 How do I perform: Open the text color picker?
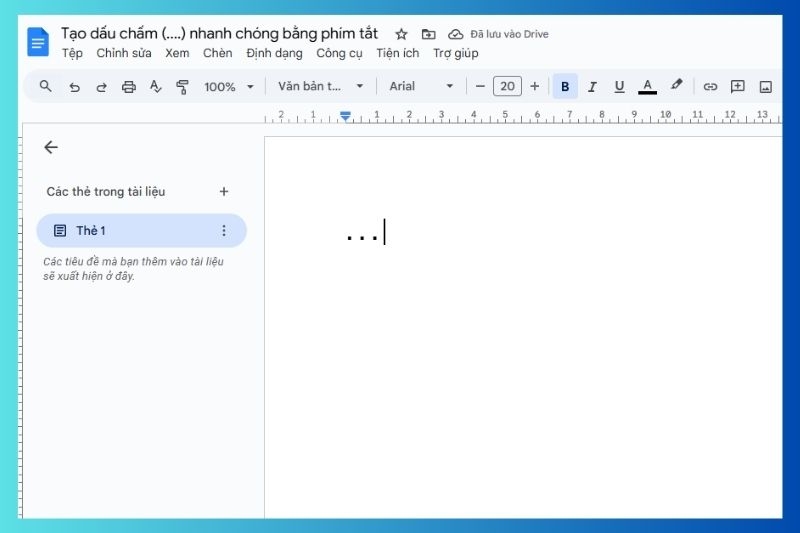[647, 86]
